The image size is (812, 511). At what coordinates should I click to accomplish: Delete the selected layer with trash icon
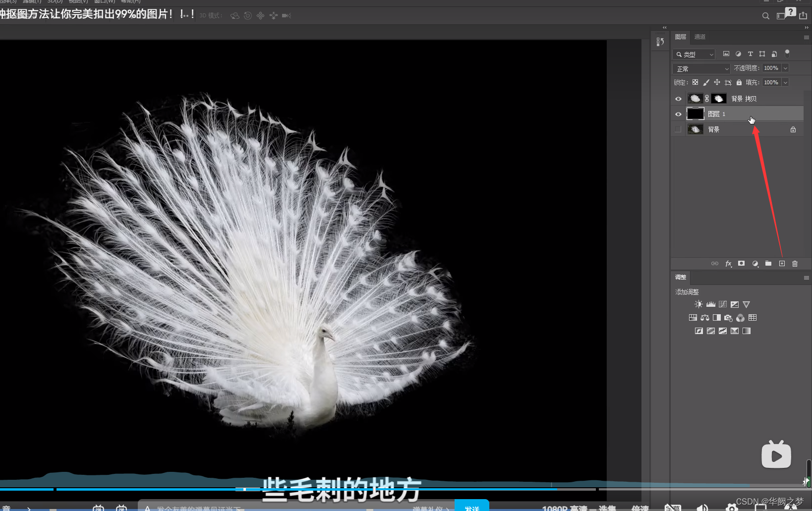[795, 263]
